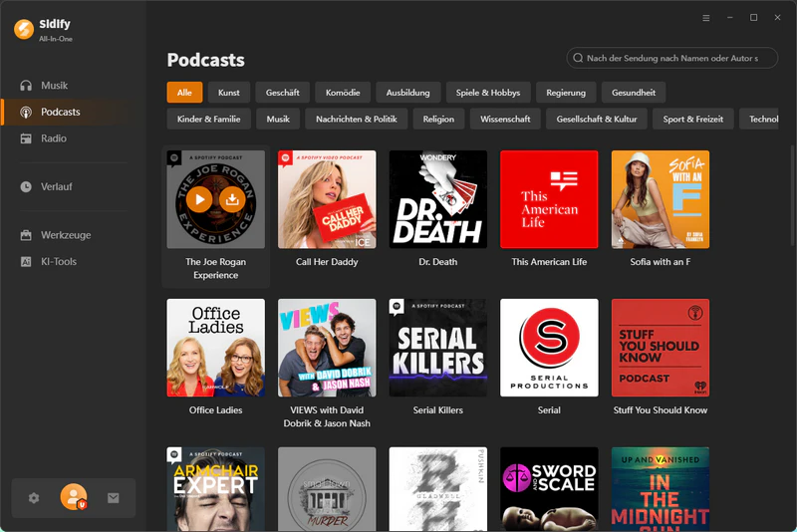Viewport: 797px width, 532px height.
Task: Click the Werkzeuge toolbox icon
Action: click(26, 235)
